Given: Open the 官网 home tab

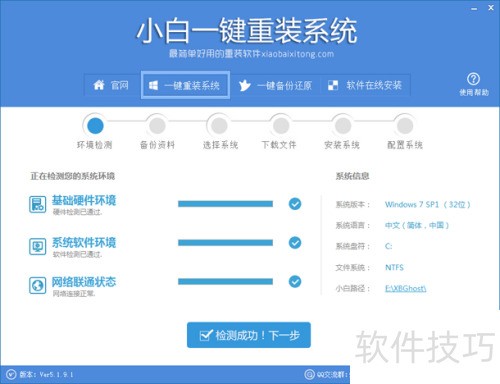Looking at the screenshot, I should click(x=111, y=85).
